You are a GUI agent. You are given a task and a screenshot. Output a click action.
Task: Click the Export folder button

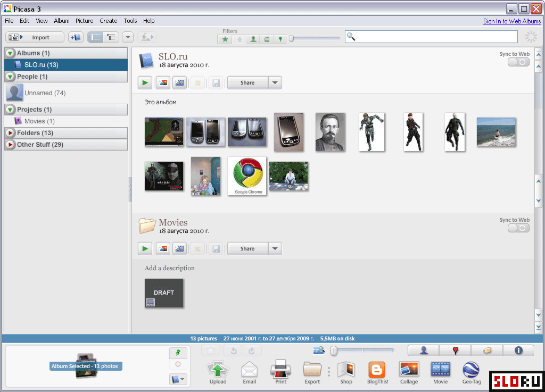tap(312, 372)
